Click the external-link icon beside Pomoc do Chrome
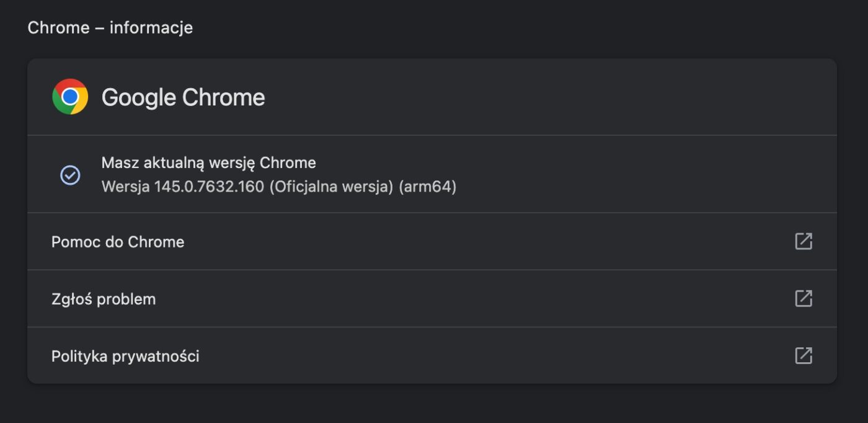 pyautogui.click(x=803, y=241)
